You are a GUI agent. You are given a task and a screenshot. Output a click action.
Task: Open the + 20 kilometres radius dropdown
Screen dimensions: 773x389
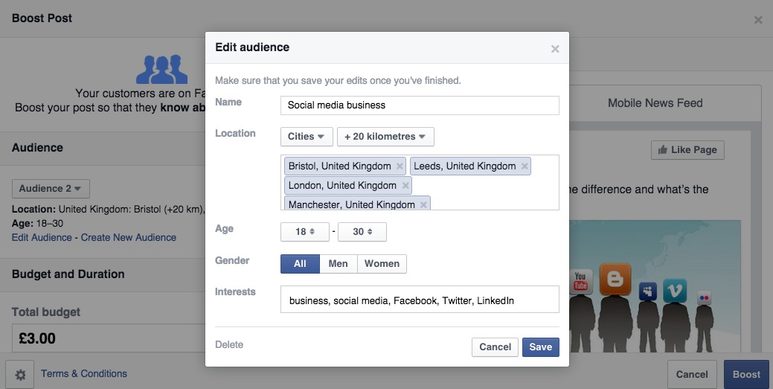click(386, 137)
